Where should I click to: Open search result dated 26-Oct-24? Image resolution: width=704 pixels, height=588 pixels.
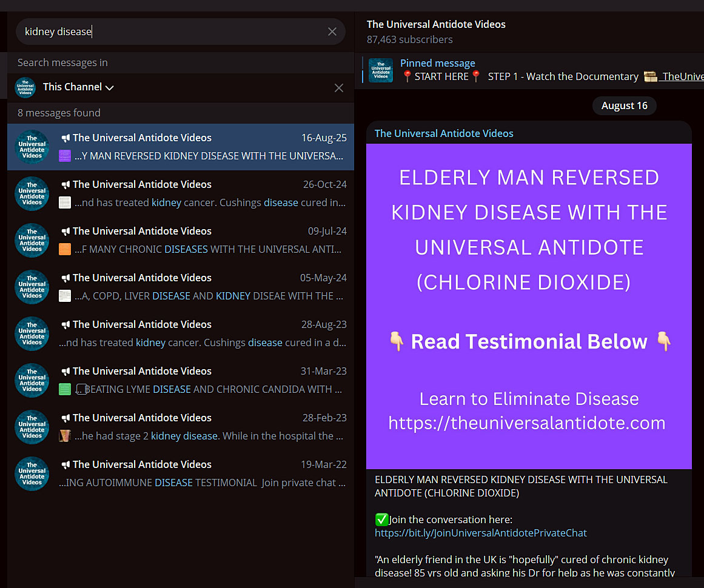pyautogui.click(x=180, y=193)
